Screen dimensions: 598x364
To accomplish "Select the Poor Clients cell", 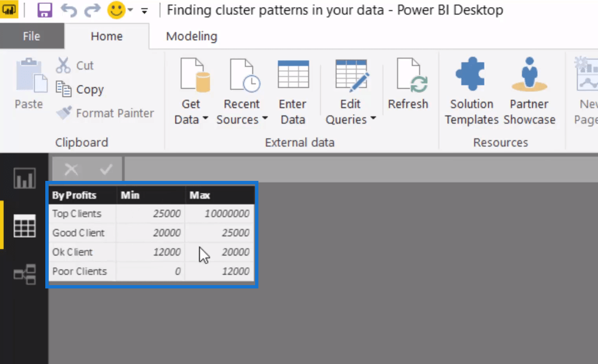I will coord(82,271).
